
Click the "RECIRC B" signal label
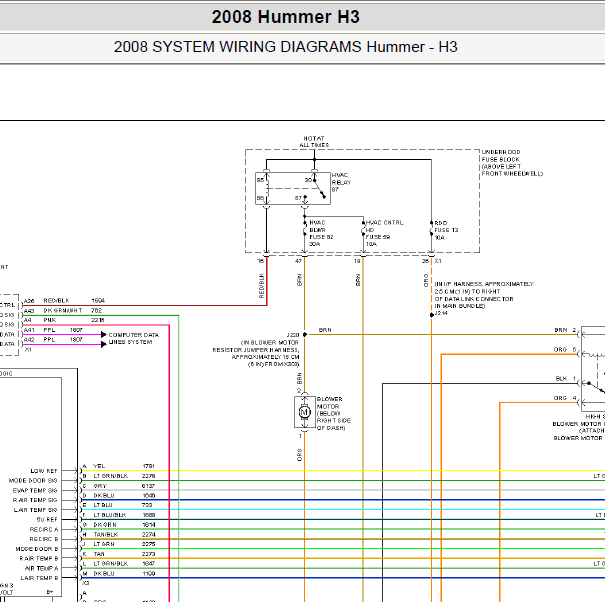click(44, 539)
